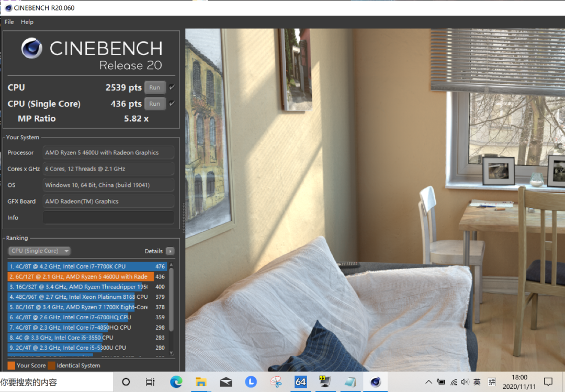Open the Help menu
The image size is (565, 392).
coord(27,21)
